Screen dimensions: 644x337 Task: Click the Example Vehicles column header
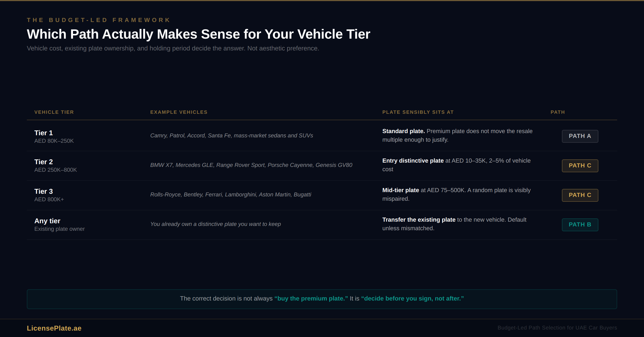pos(179,112)
